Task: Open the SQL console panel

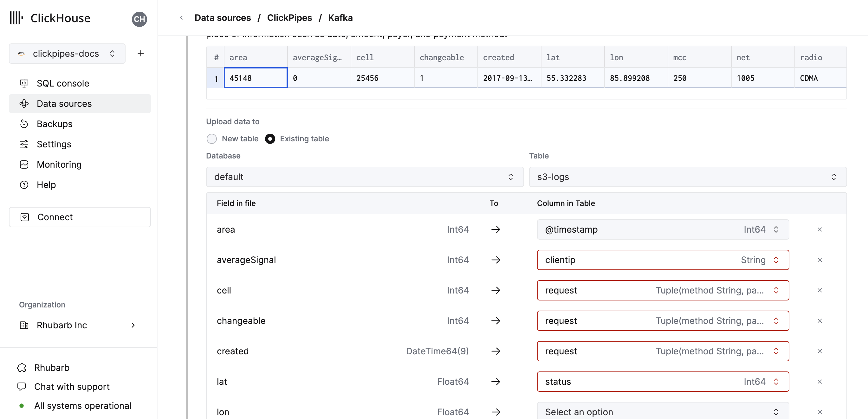Action: click(x=62, y=83)
